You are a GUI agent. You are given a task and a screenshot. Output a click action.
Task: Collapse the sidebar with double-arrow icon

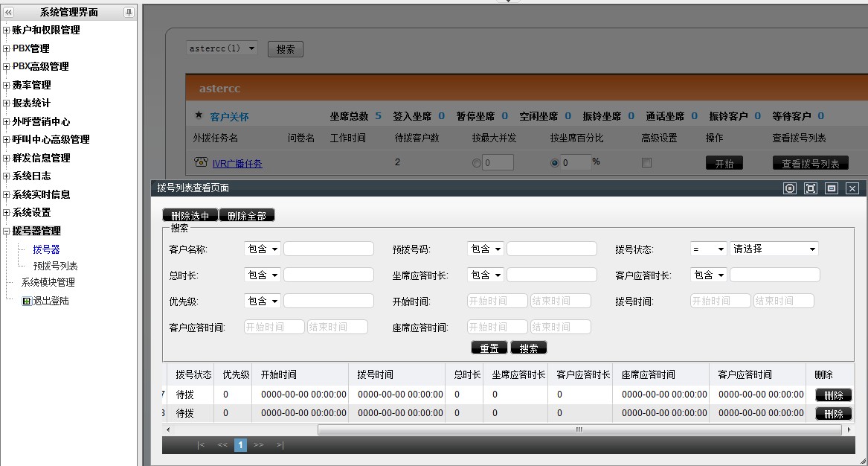click(x=8, y=12)
